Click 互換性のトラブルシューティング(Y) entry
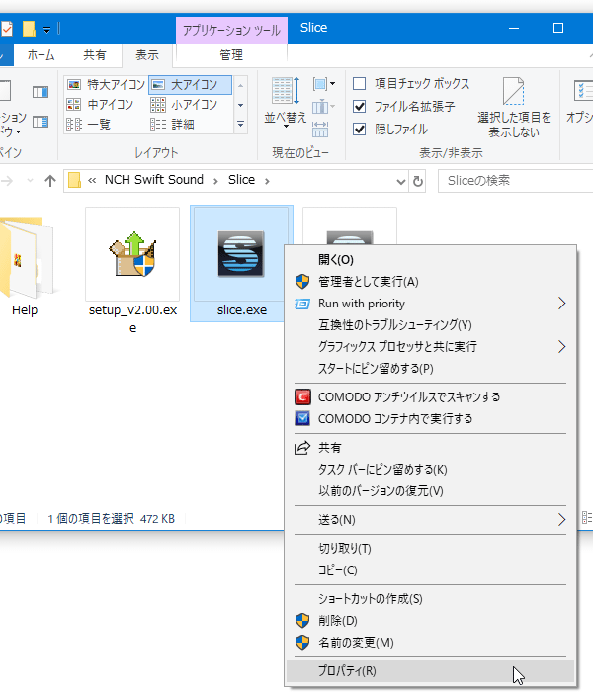593x700 pixels. coord(430,325)
